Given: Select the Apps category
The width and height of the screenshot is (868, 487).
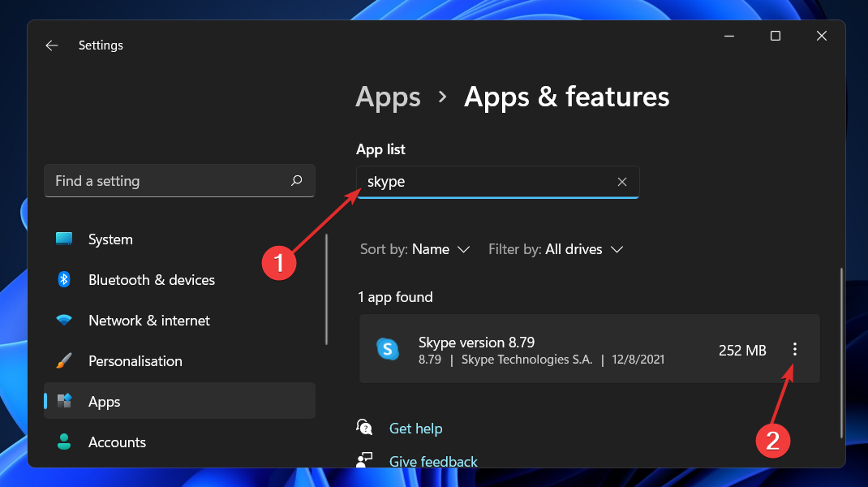Looking at the screenshot, I should [179, 401].
